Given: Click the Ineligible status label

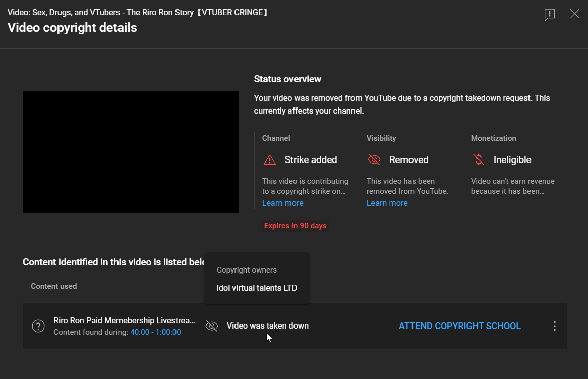Looking at the screenshot, I should coord(512,160).
